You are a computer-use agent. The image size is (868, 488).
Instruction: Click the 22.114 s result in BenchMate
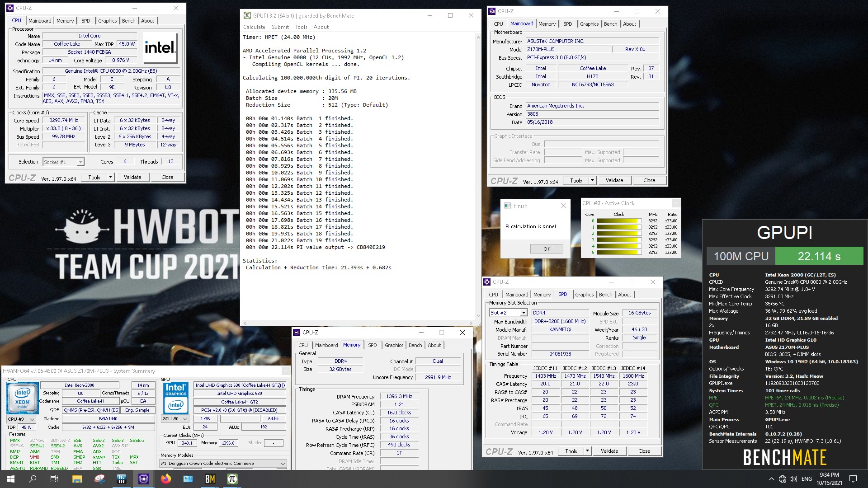pyautogui.click(x=819, y=256)
